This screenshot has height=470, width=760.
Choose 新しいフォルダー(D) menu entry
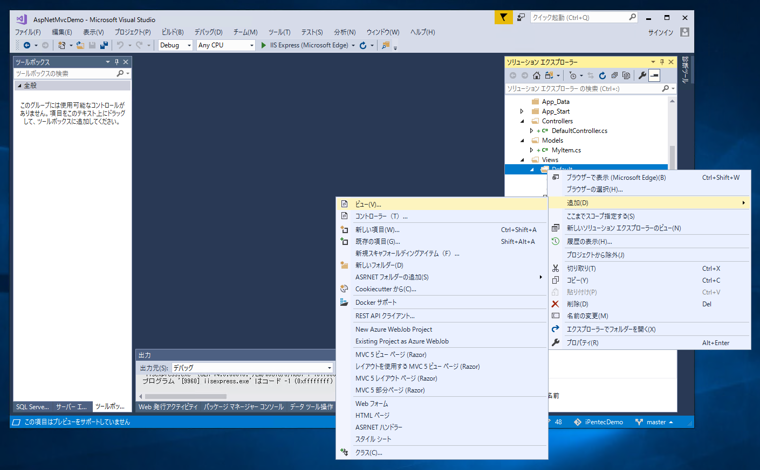442,265
